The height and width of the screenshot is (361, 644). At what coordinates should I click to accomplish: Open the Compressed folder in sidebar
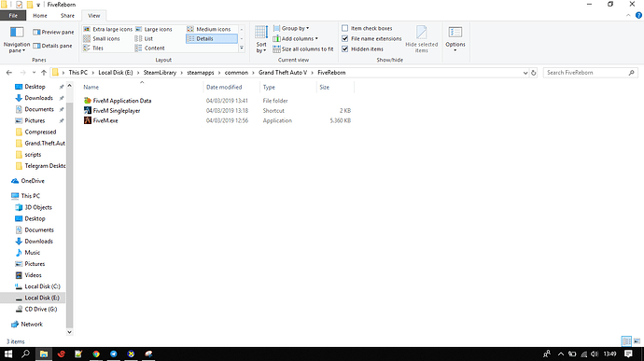pos(40,132)
